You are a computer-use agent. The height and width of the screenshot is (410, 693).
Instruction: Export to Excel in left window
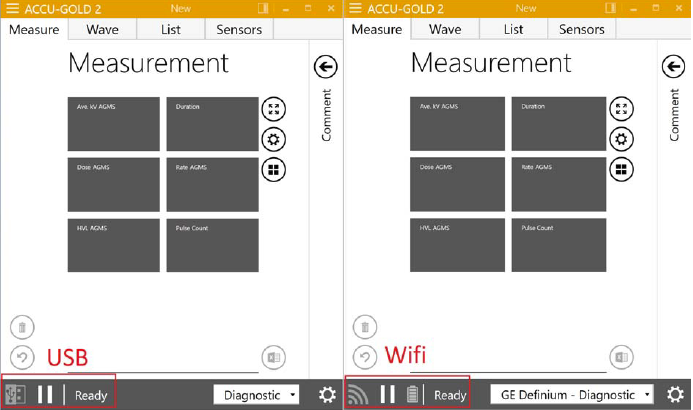[274, 357]
